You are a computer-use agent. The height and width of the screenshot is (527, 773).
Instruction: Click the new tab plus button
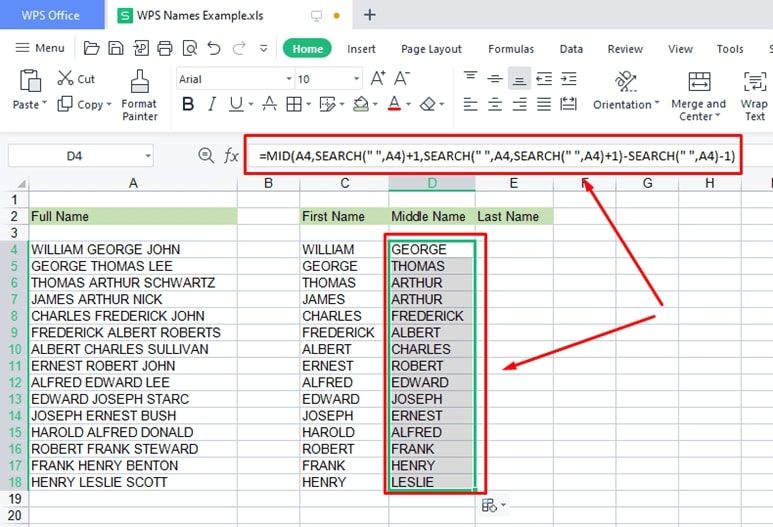[370, 15]
